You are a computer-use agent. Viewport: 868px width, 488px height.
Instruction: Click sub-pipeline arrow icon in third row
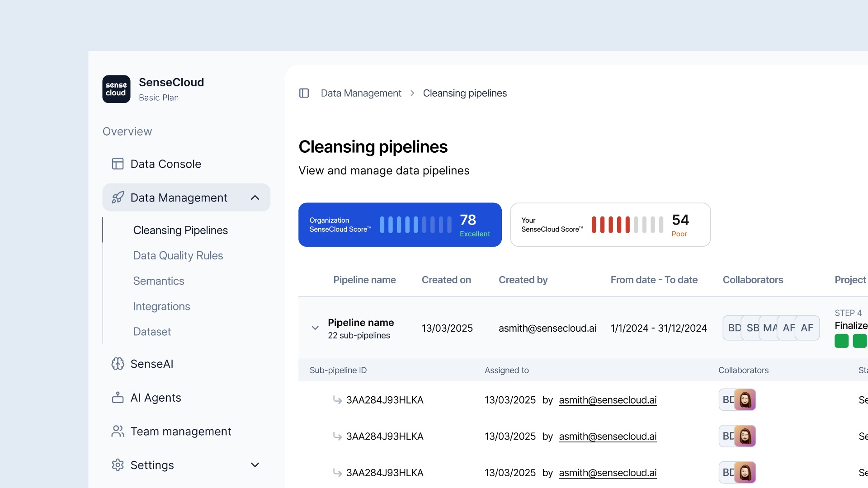(x=337, y=473)
